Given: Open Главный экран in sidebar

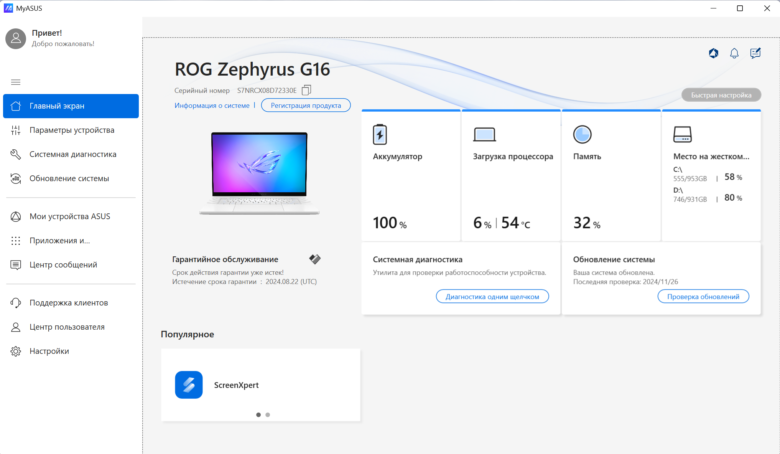Looking at the screenshot, I should click(71, 106).
